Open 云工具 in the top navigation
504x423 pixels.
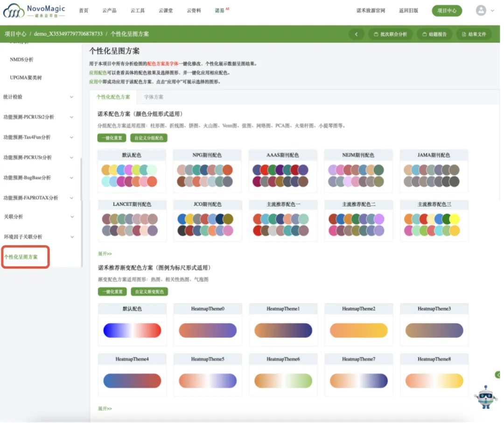click(137, 10)
